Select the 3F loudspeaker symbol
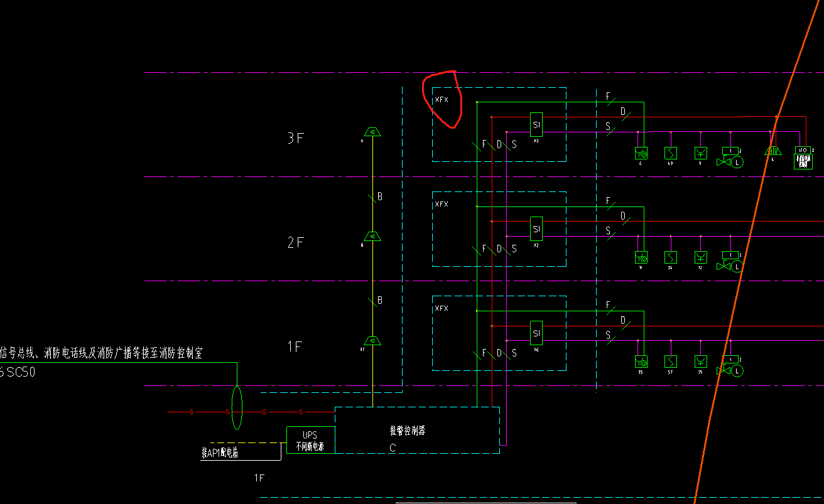 372,132
